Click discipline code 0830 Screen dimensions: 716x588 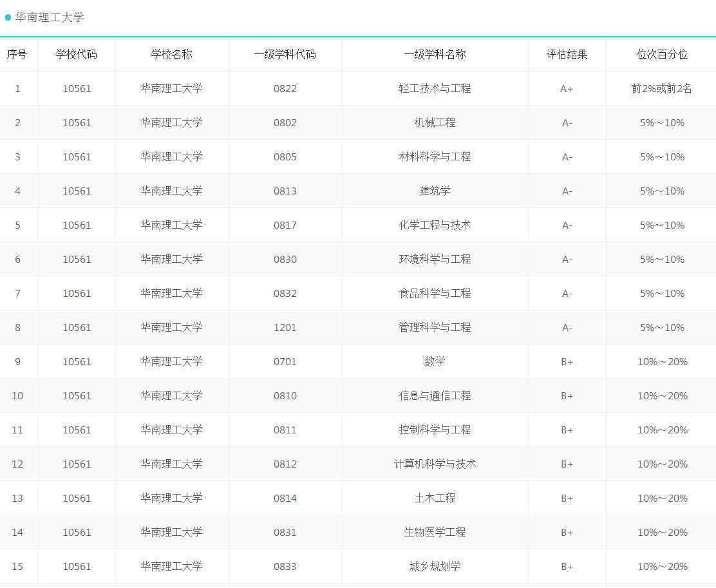[285, 260]
